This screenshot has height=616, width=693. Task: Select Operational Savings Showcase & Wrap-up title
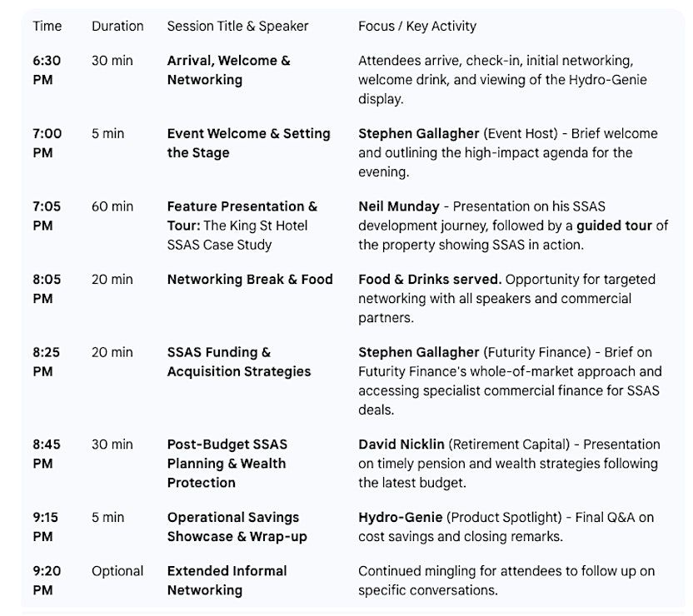[237, 527]
